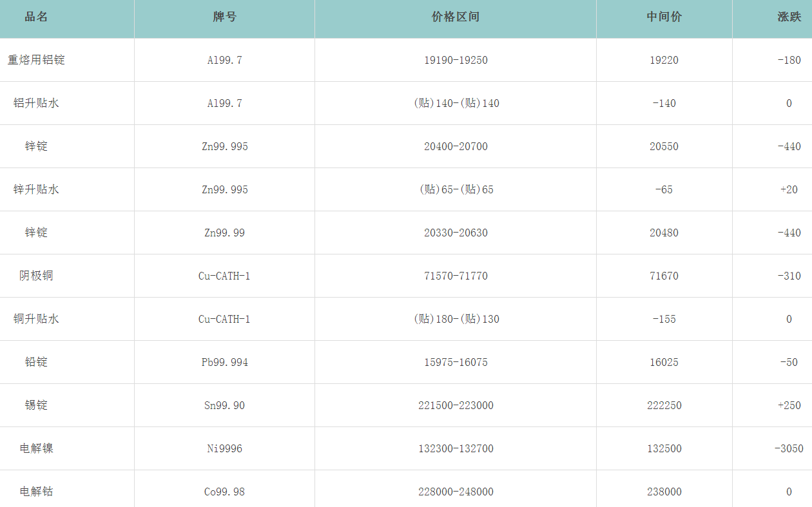
Task: Select the 价格区间 column header
Action: (x=456, y=17)
